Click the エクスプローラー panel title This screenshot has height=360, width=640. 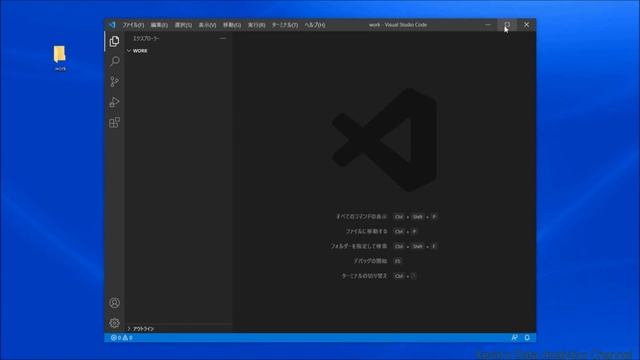pyautogui.click(x=146, y=38)
